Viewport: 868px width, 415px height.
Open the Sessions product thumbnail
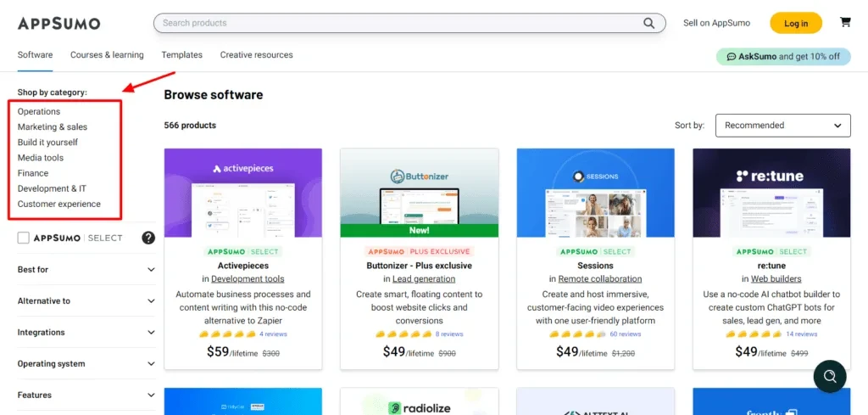(x=596, y=193)
